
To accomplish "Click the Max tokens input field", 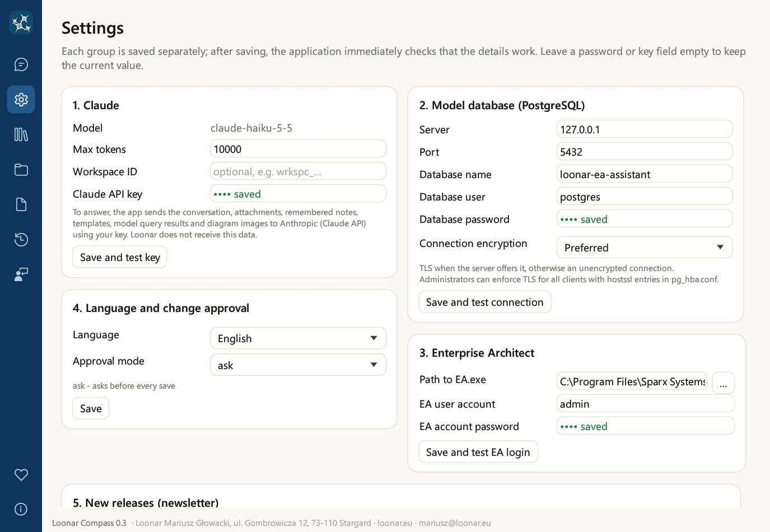I will point(298,149).
